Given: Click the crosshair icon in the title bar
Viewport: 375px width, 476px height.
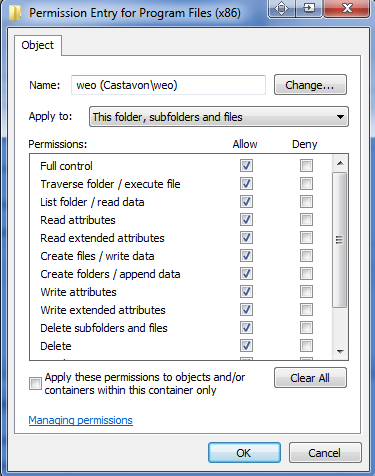Looking at the screenshot, I should coord(281,8).
